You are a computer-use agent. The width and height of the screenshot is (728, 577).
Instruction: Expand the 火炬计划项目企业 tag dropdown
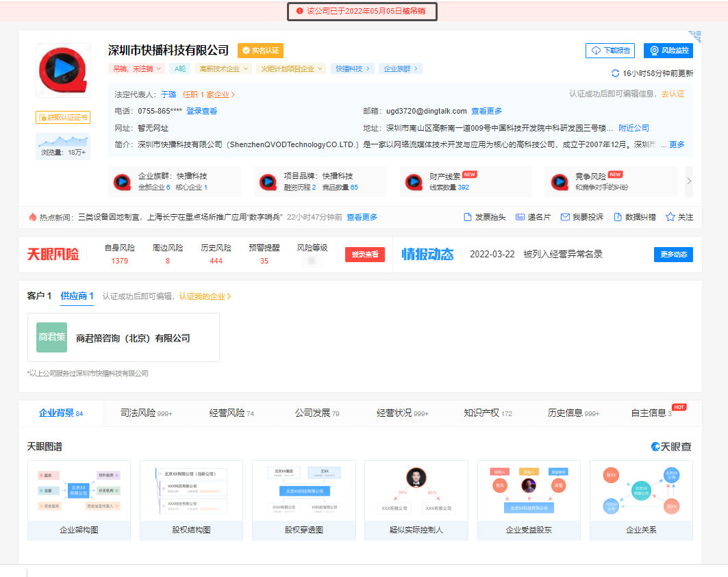click(x=291, y=68)
